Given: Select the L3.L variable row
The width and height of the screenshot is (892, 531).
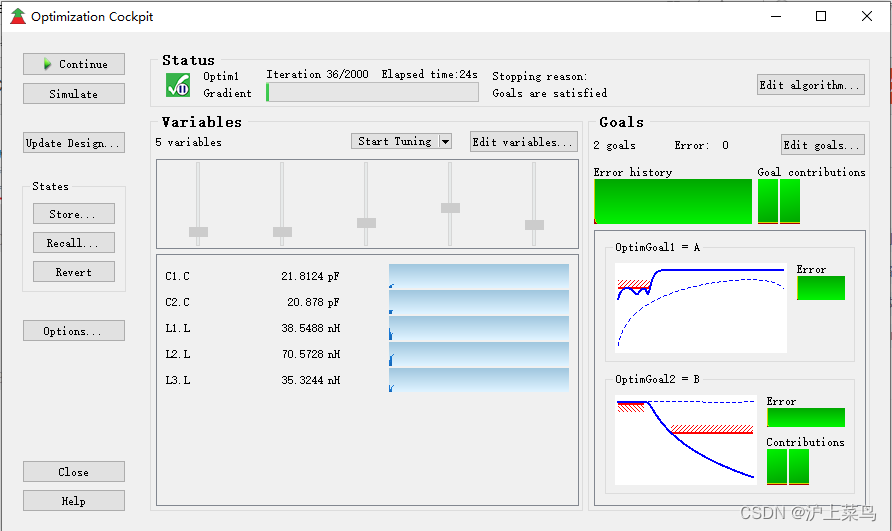Looking at the screenshot, I should coord(367,380).
